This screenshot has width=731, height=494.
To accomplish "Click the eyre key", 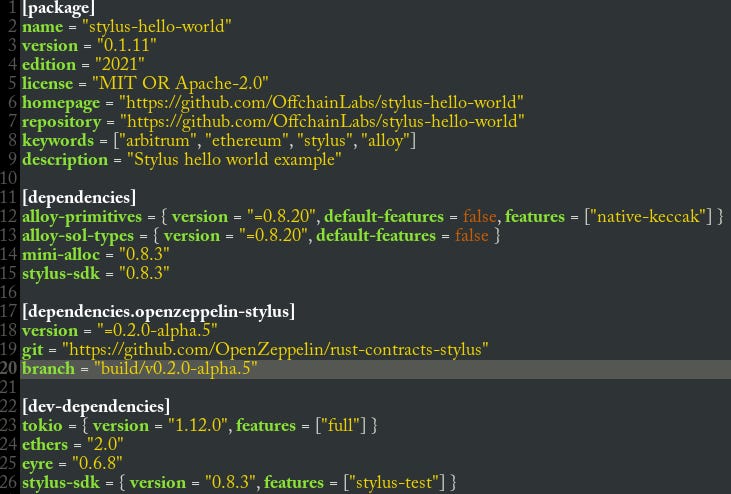I will pyautogui.click(x=38, y=464).
